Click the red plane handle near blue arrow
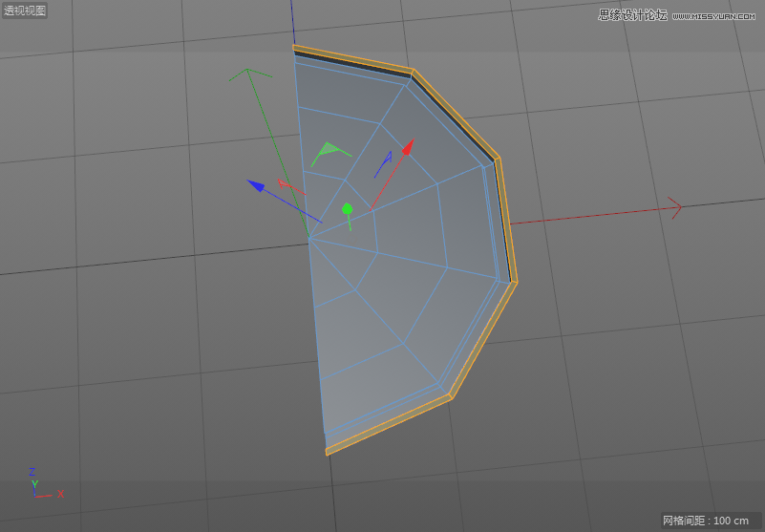The image size is (765, 532). pos(283,183)
